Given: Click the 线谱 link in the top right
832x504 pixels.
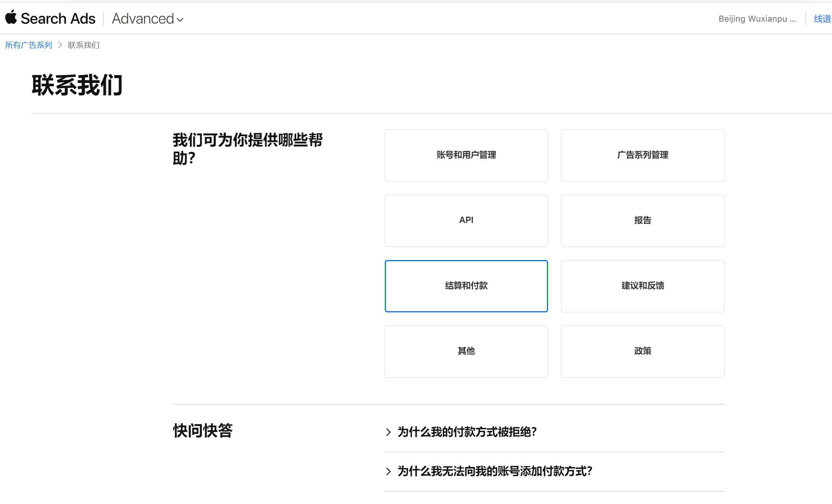Looking at the screenshot, I should (x=822, y=18).
